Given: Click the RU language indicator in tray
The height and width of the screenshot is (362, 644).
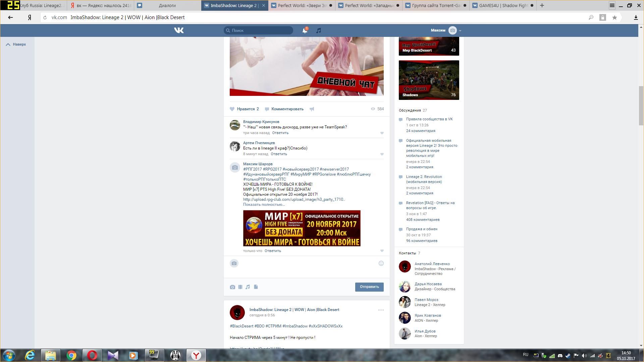Looking at the screenshot, I should (525, 355).
